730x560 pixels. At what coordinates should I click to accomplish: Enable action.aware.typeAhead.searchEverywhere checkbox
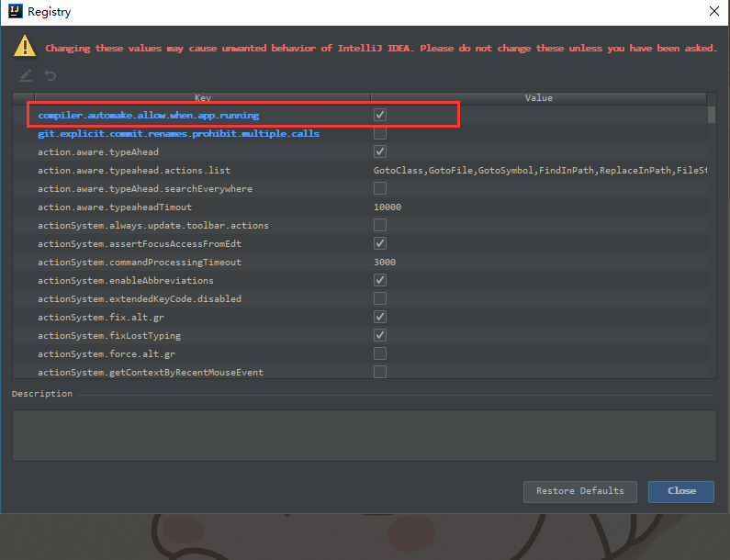[380, 188]
